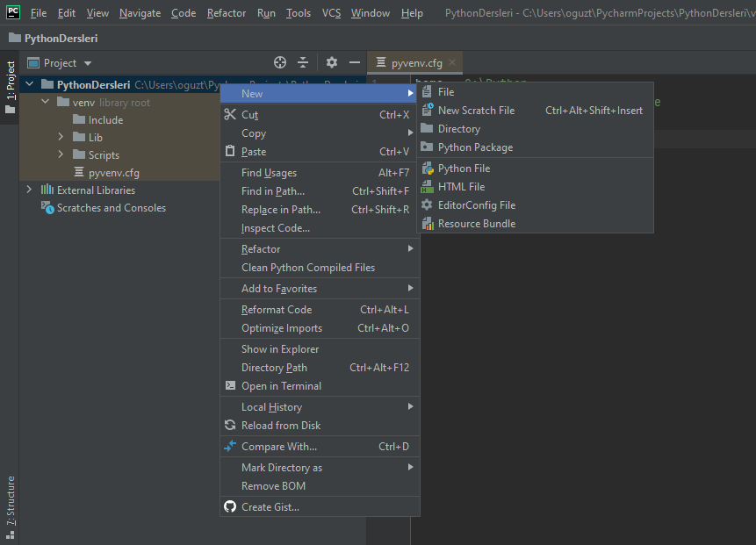Viewport: 756px width, 545px height.
Task: Toggle the Structure side tool window
Action: tap(11, 507)
